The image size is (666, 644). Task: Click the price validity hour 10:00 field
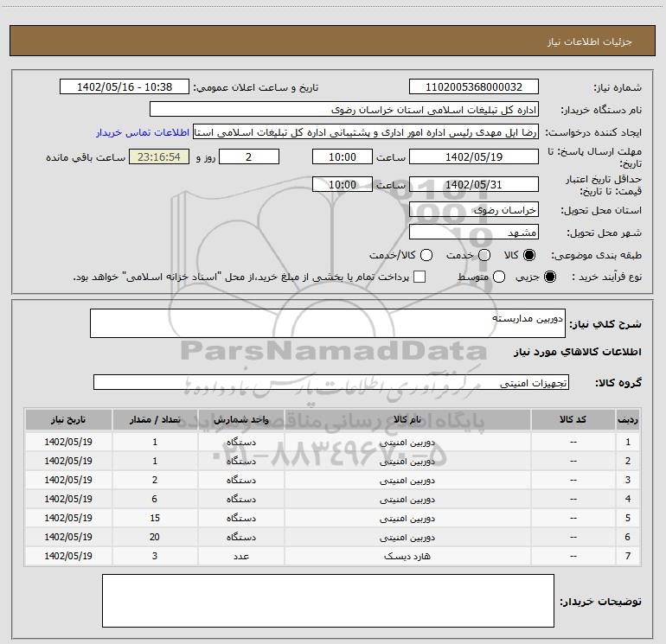[343, 185]
